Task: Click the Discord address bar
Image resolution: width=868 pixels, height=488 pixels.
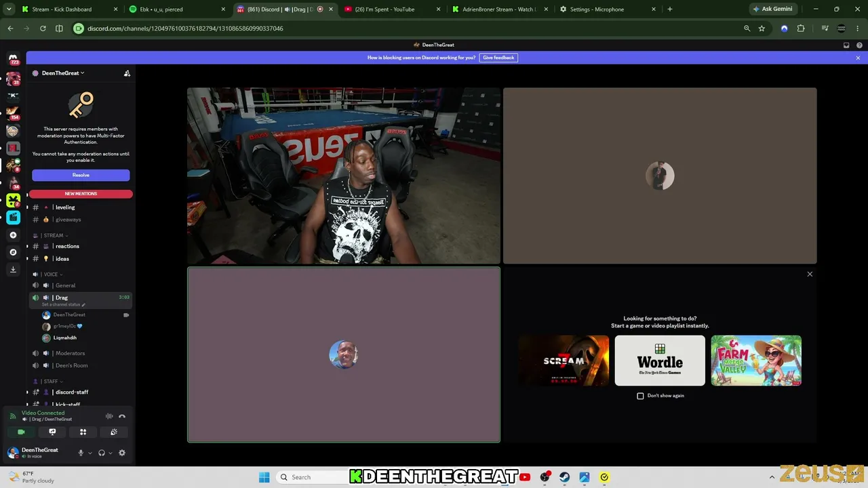Action: (407, 28)
